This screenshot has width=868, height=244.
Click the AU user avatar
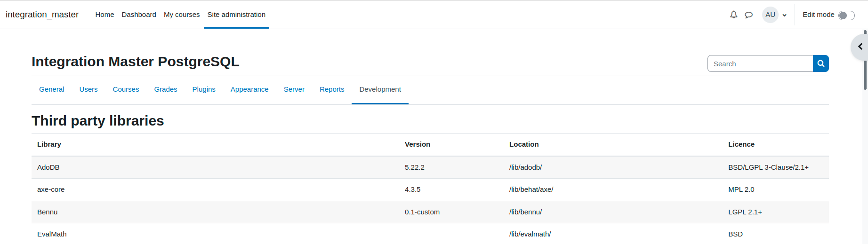pyautogui.click(x=770, y=15)
